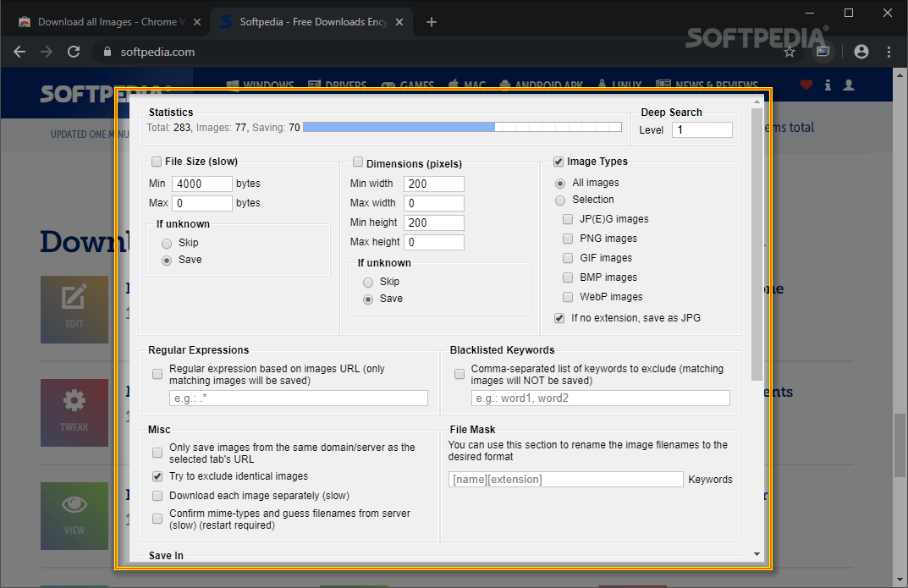908x588 pixels.
Task: Choose the All images radio option
Action: [560, 184]
